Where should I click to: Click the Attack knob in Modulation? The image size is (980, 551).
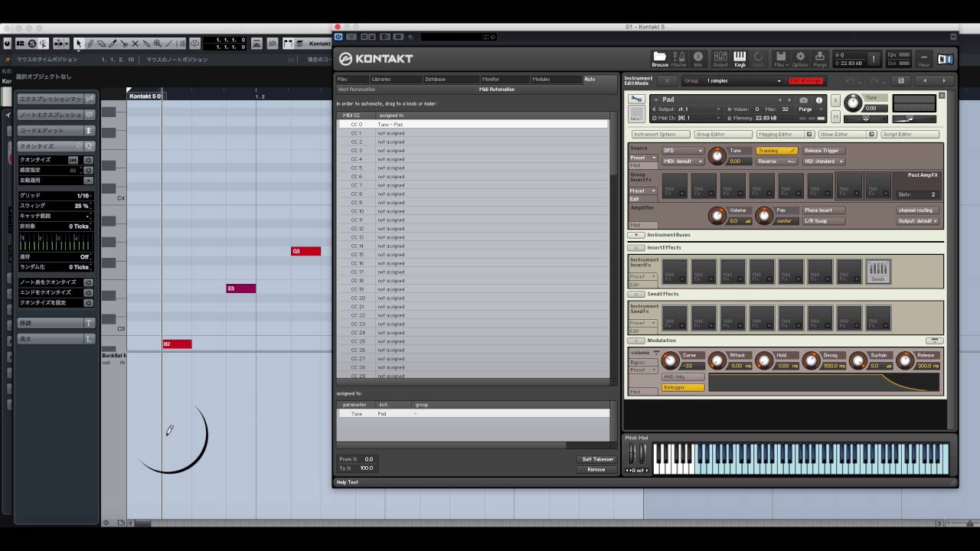click(x=717, y=360)
